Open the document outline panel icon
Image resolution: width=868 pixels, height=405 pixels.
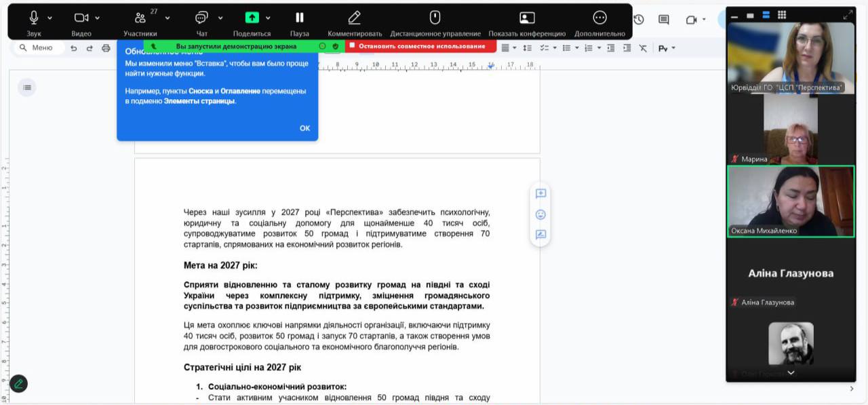26,88
